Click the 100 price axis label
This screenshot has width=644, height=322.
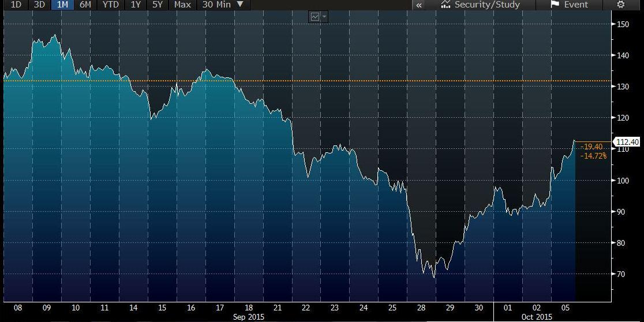point(623,180)
